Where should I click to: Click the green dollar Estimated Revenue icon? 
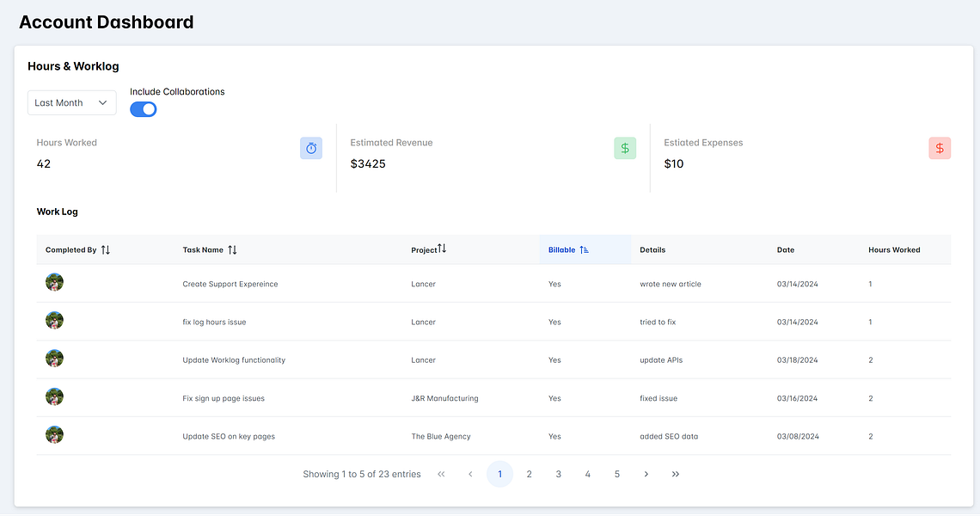[625, 148]
